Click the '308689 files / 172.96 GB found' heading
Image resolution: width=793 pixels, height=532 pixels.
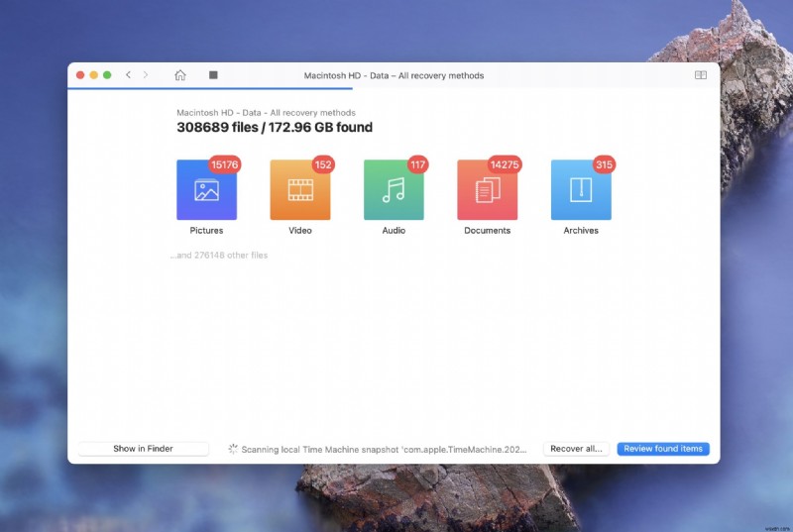275,128
